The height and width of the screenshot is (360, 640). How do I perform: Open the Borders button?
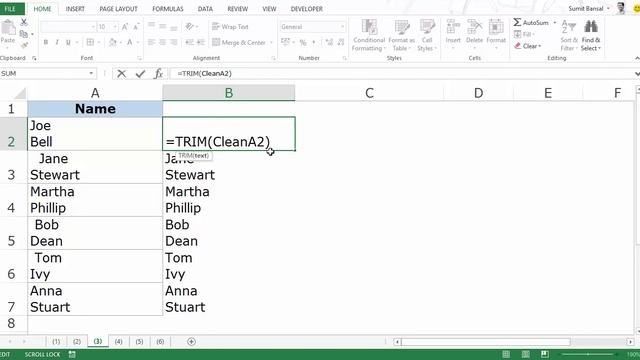point(90,42)
